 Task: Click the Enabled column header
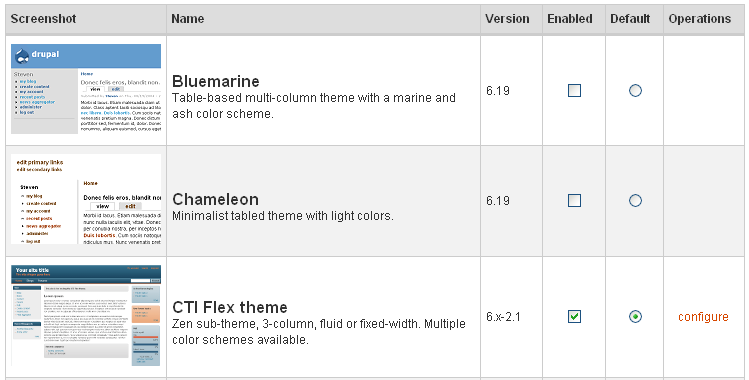point(570,19)
